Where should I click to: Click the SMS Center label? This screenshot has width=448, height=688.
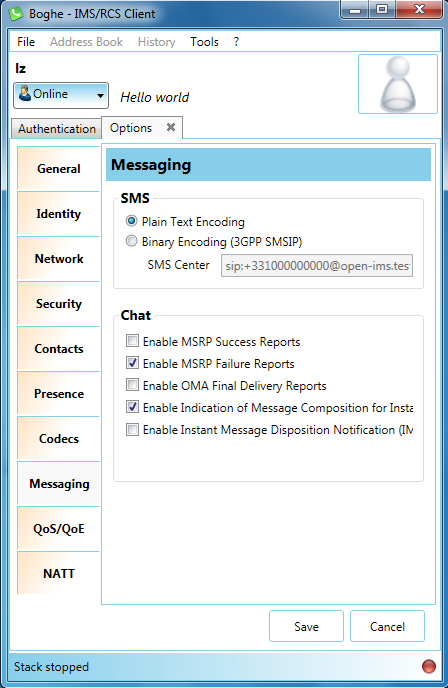pyautogui.click(x=178, y=265)
